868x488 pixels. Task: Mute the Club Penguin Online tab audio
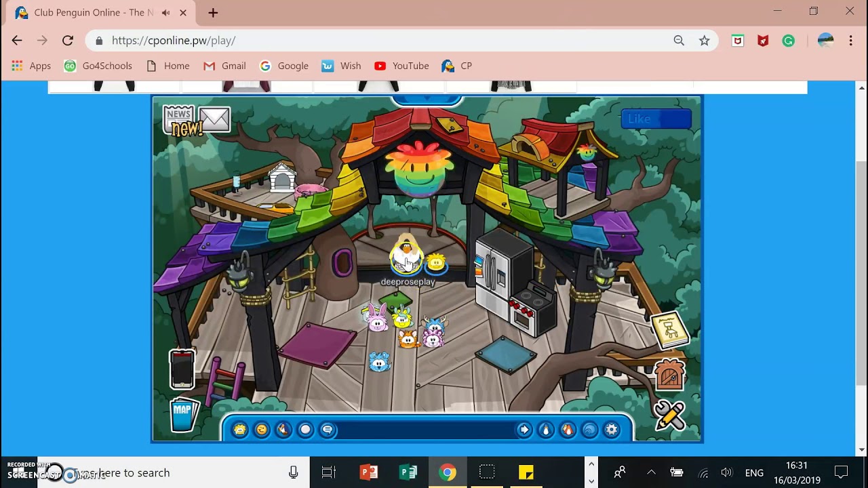click(165, 13)
